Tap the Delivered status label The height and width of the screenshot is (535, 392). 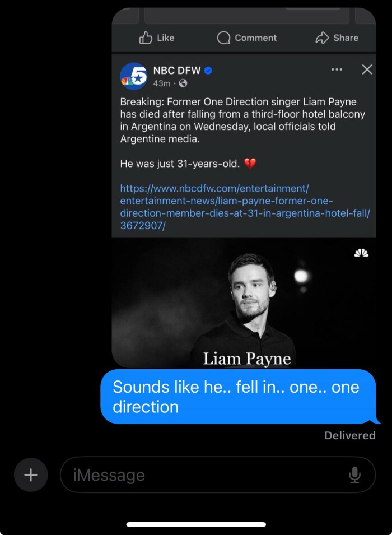(x=350, y=435)
